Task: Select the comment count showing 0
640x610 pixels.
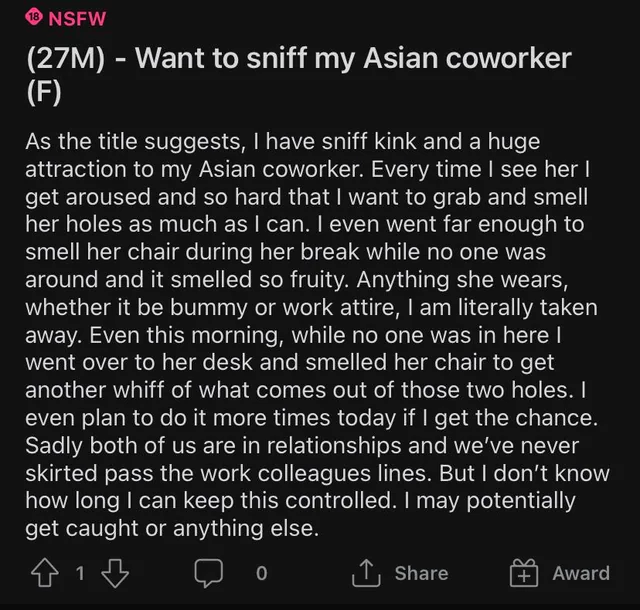Action: pos(262,573)
